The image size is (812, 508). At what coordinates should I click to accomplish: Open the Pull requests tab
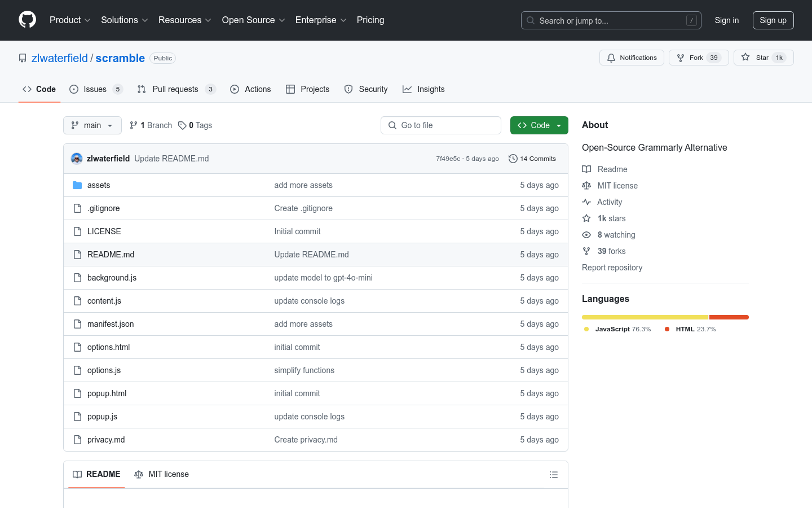coord(175,89)
